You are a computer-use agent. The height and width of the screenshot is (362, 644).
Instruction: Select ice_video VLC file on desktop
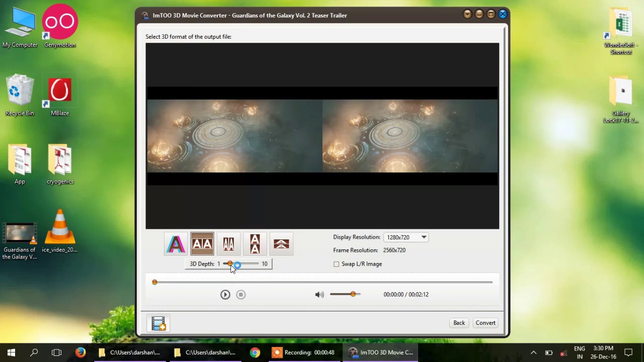point(60,231)
